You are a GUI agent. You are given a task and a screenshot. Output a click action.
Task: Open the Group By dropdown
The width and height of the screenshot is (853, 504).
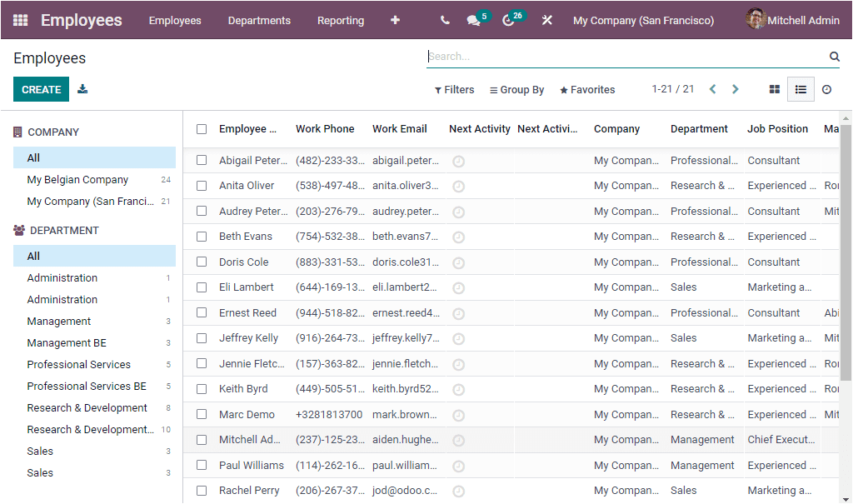516,89
